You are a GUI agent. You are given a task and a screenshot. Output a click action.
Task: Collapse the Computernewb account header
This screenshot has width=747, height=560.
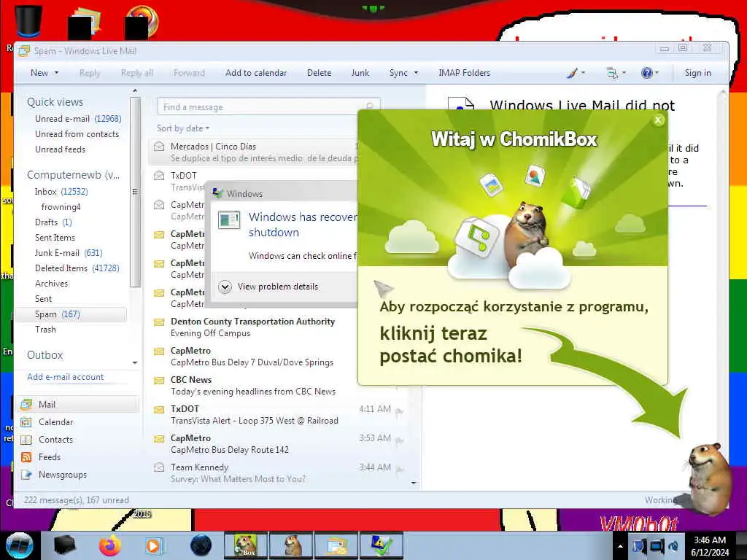click(74, 175)
